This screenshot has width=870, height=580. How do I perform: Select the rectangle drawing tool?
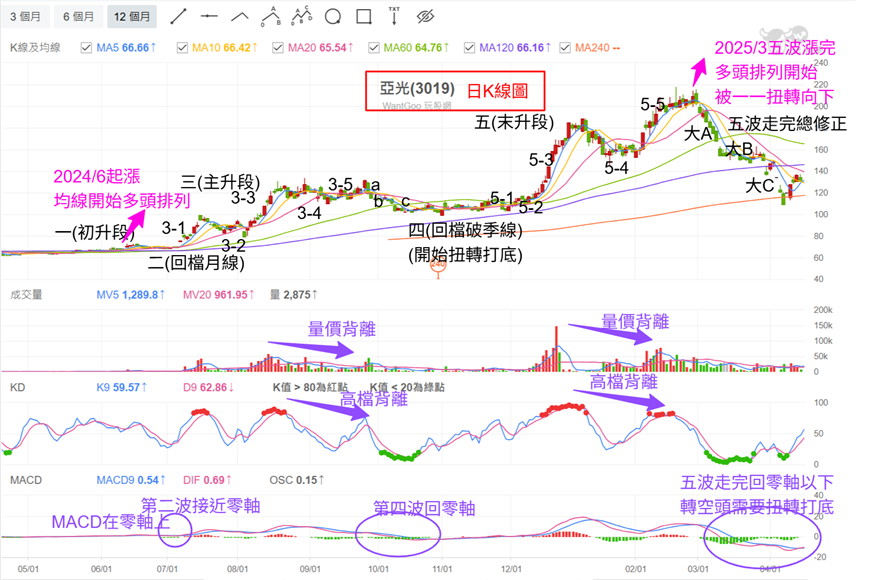[364, 17]
